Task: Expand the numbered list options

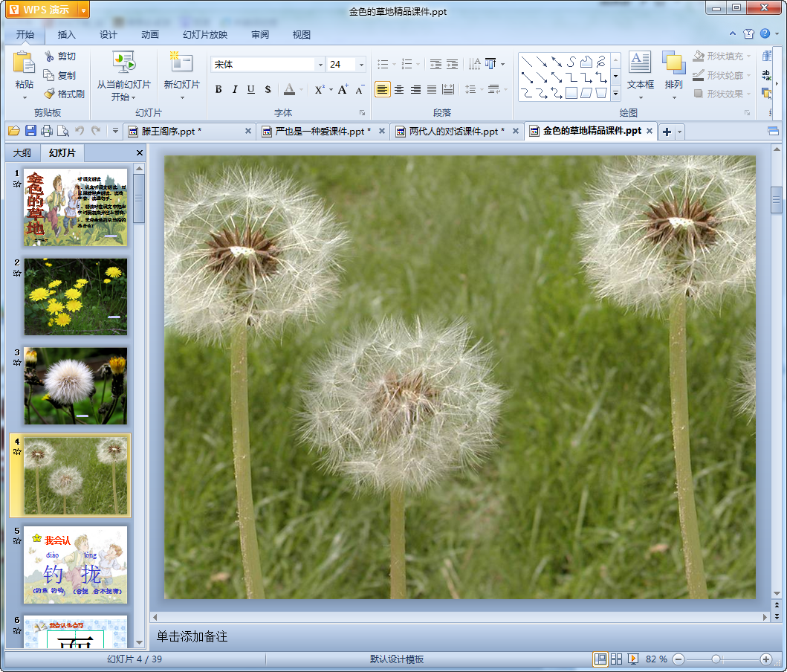Action: pos(418,64)
